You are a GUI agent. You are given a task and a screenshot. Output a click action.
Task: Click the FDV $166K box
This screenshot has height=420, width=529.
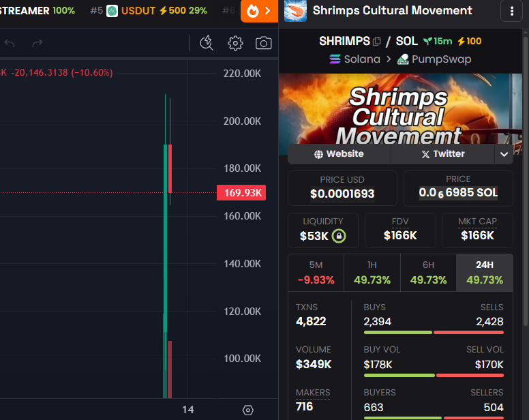(x=400, y=230)
